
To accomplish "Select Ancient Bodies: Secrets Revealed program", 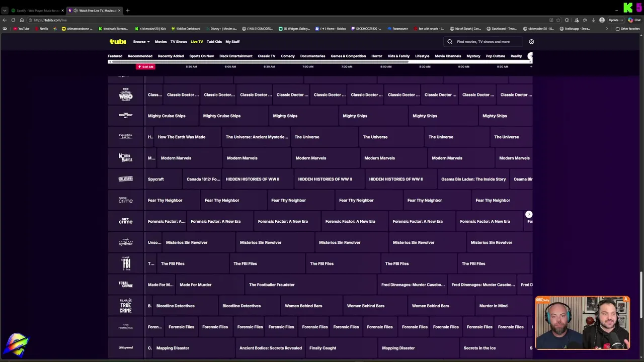I will click(x=271, y=348).
